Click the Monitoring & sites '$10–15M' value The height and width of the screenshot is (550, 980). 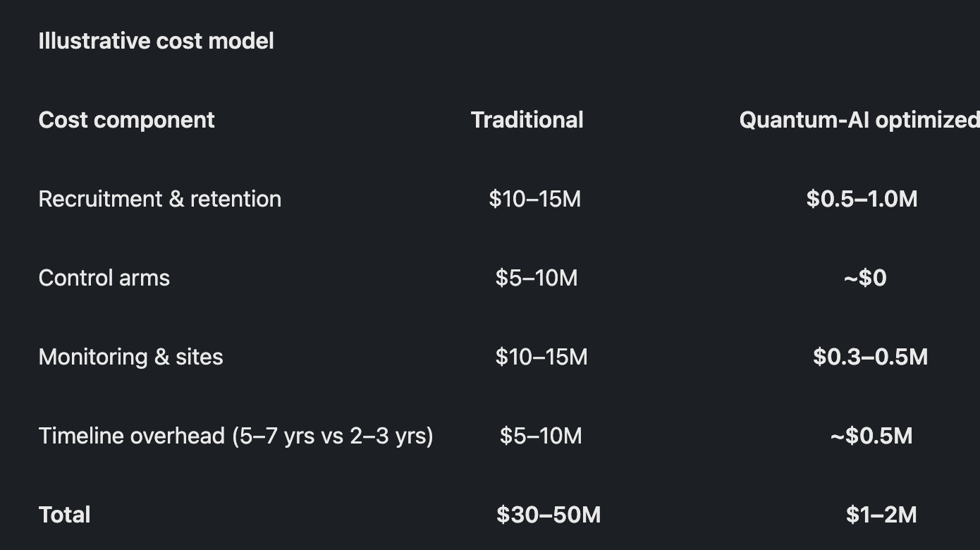pyautogui.click(x=541, y=357)
